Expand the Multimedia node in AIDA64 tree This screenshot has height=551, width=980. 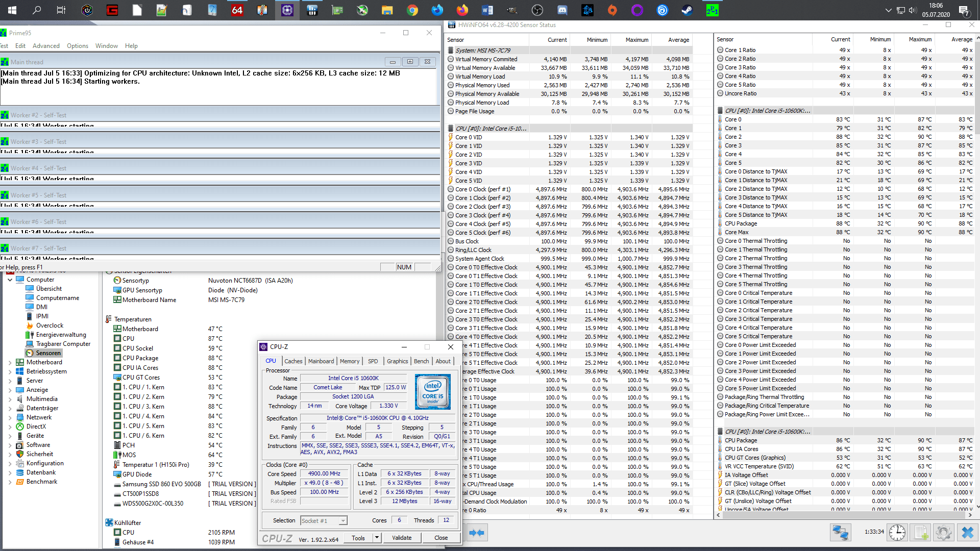(10, 399)
